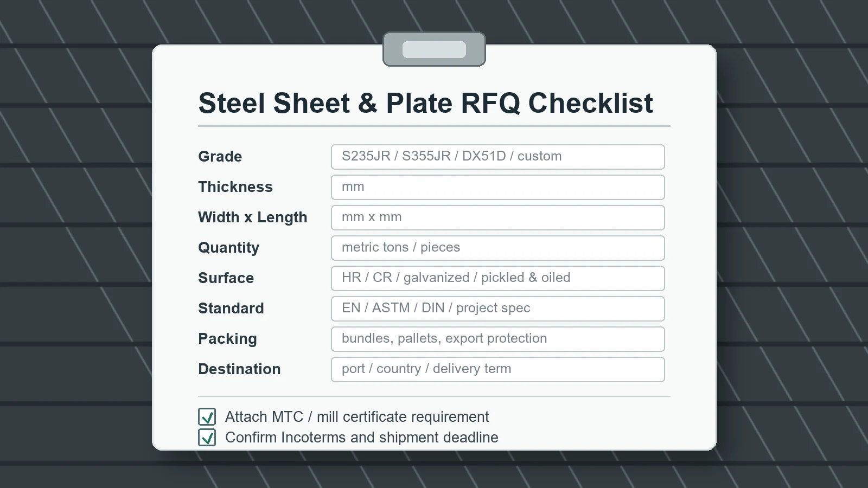Click the Grade input field
Screen dimensions: 868x488
498,157
